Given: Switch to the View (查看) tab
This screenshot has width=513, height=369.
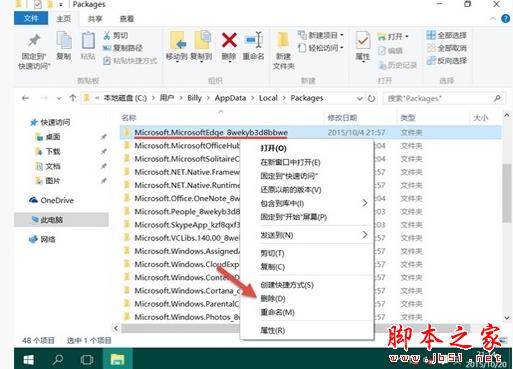Looking at the screenshot, I should pos(126,19).
